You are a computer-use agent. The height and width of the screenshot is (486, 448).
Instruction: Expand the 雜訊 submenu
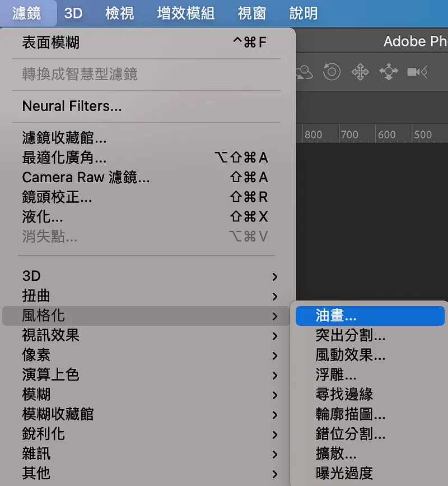pos(146,454)
